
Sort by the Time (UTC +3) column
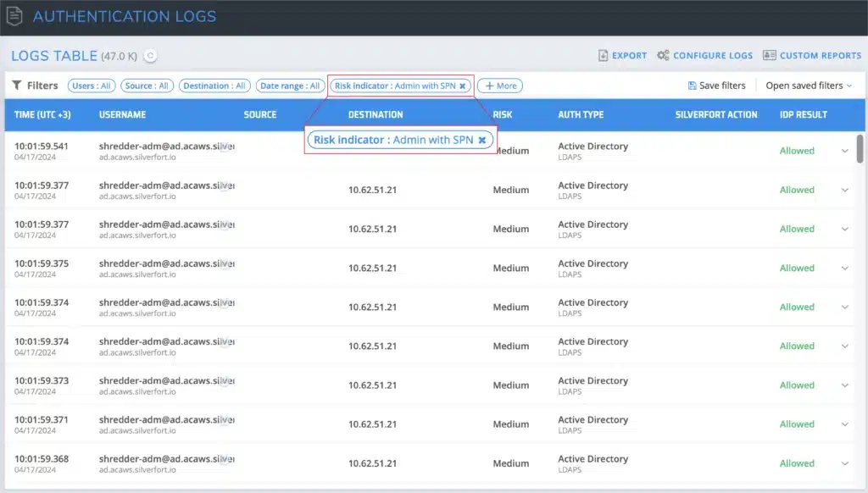coord(42,114)
